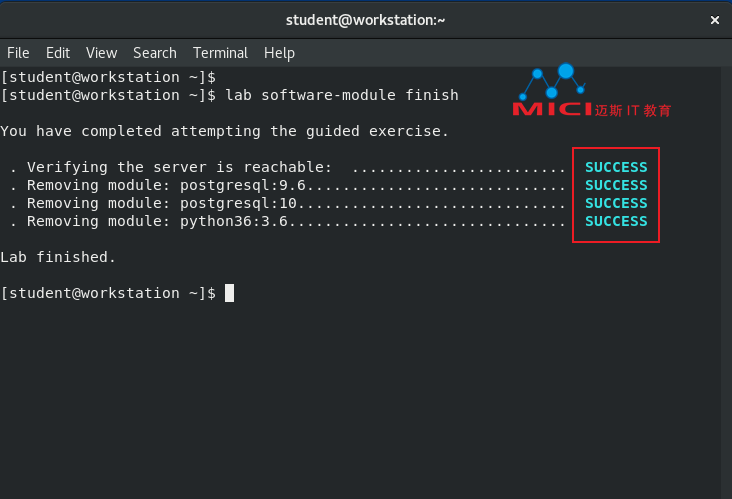The image size is (732, 499).
Task: Click the terminal scrollbar on the right edge
Action: [x=726, y=282]
